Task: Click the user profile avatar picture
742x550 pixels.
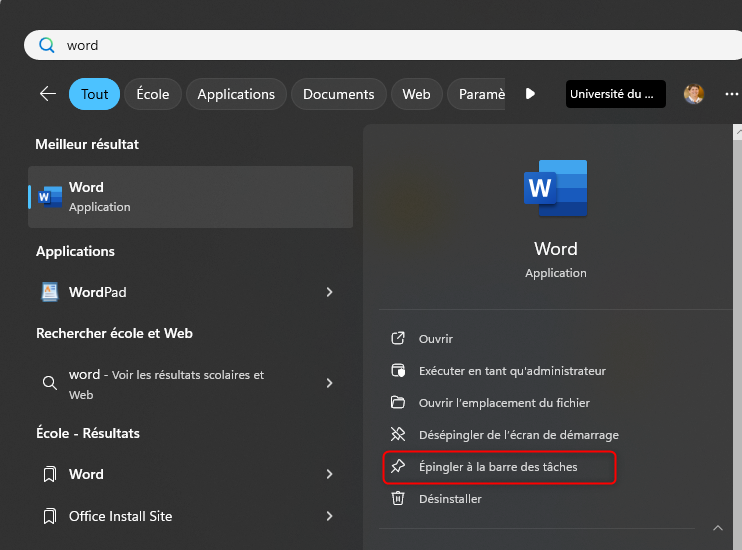Action: point(694,94)
